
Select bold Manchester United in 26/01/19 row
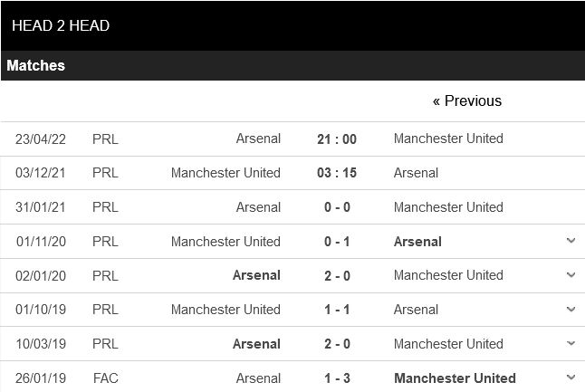pyautogui.click(x=455, y=378)
